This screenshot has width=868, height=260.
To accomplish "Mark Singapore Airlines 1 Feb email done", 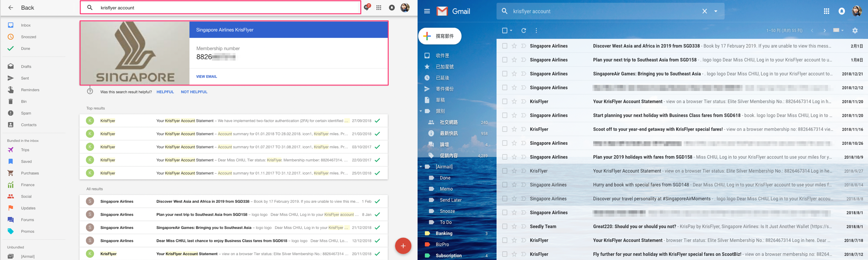I will (x=377, y=201).
